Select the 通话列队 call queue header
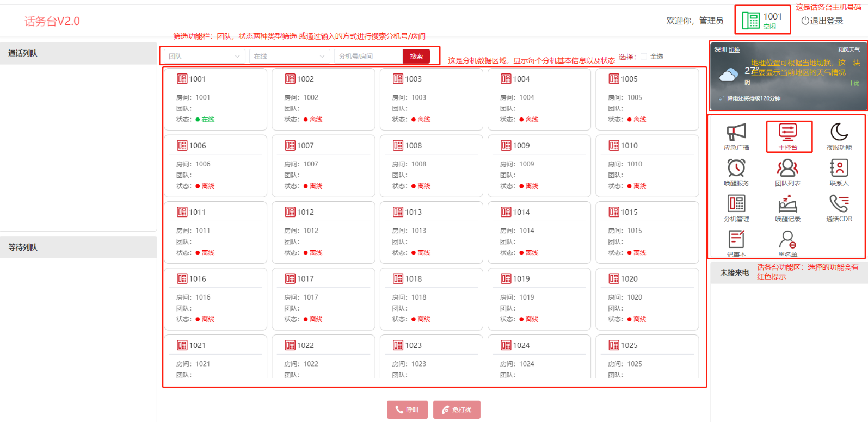Viewport: 868px width, 422px height. pos(78,53)
